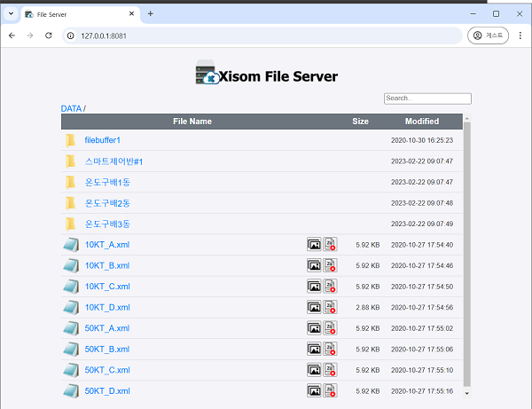
Task: Open the 10KT_D.xml file link
Action: point(107,308)
